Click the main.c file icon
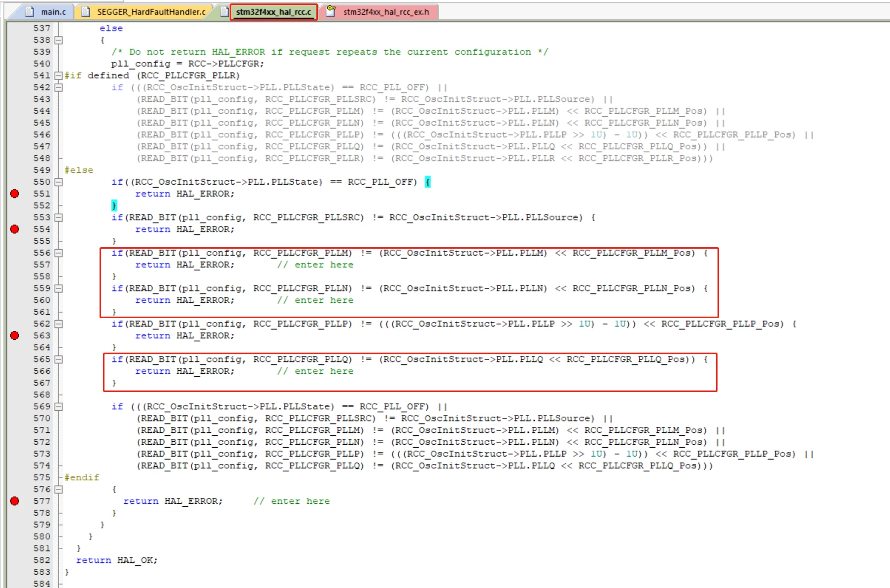The height and width of the screenshot is (588, 890). pos(30,12)
